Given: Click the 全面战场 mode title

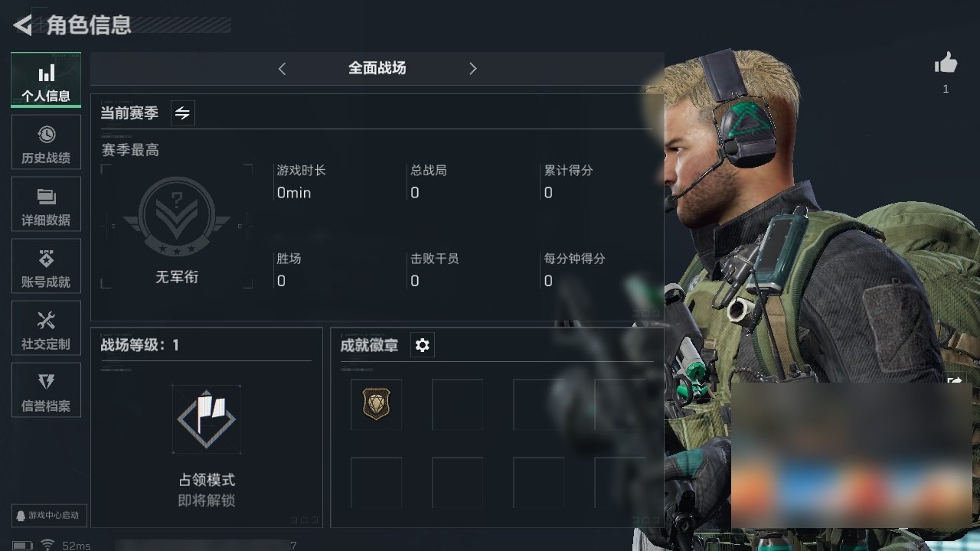Looking at the screenshot, I should pyautogui.click(x=377, y=68).
